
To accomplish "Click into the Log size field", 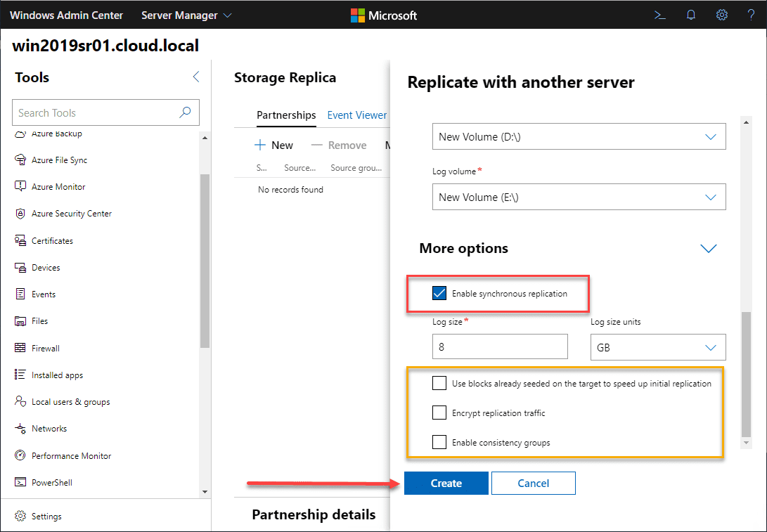I will tap(500, 347).
